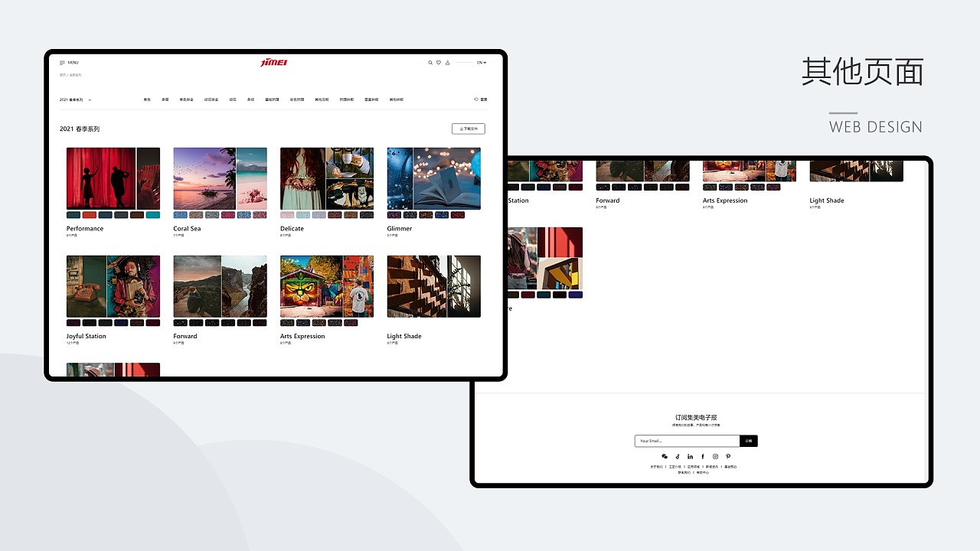This screenshot has width=980, height=551.
Task: Click Arts Expression title in back window
Action: pos(725,201)
